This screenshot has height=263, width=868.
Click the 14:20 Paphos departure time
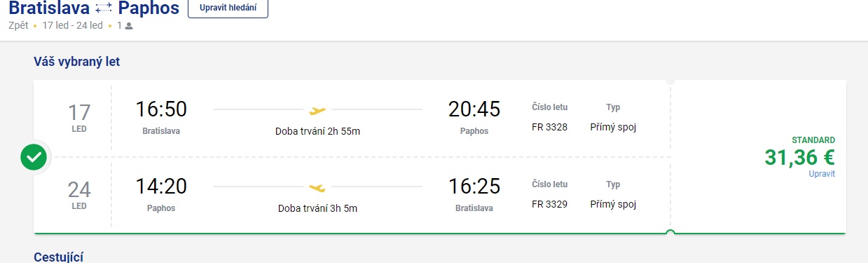point(161,187)
